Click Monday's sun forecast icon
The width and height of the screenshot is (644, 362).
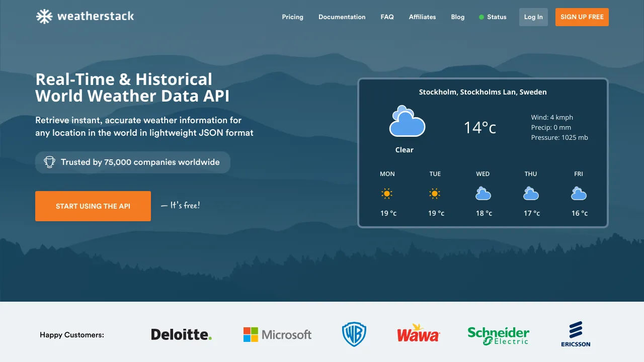(x=387, y=194)
